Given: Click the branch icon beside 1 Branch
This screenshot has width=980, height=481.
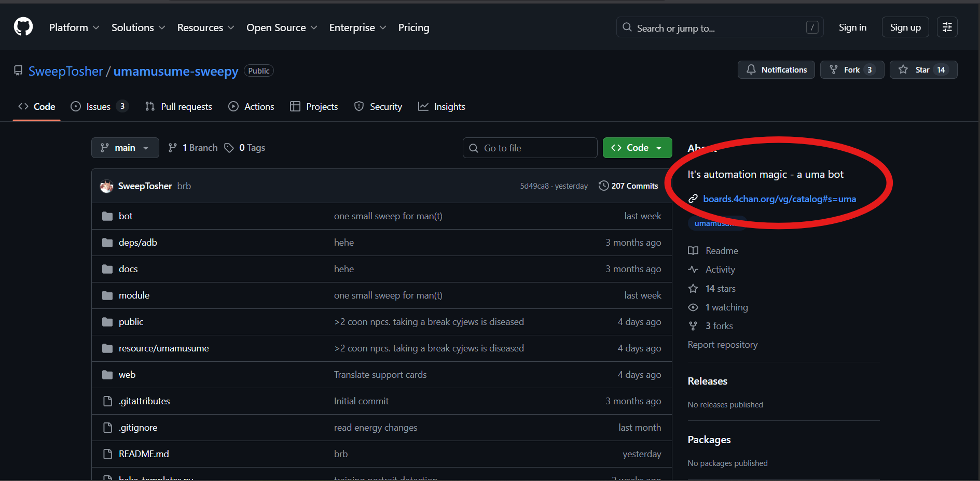Looking at the screenshot, I should pos(173,148).
